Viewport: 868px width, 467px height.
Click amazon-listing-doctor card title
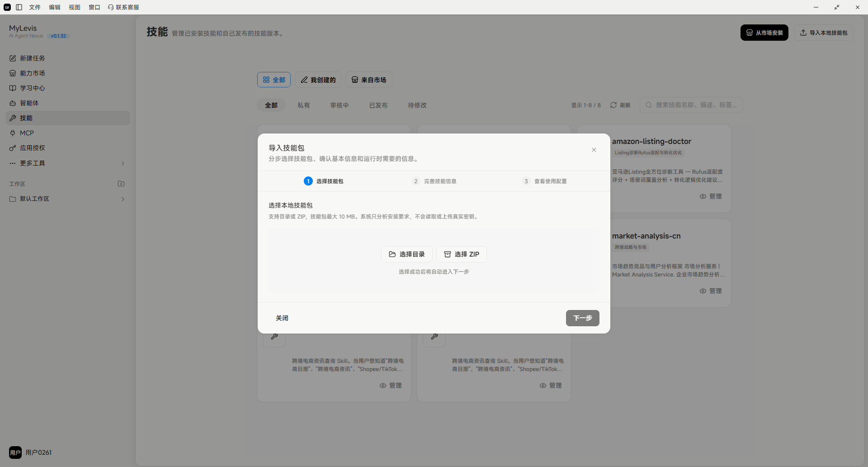pos(651,142)
